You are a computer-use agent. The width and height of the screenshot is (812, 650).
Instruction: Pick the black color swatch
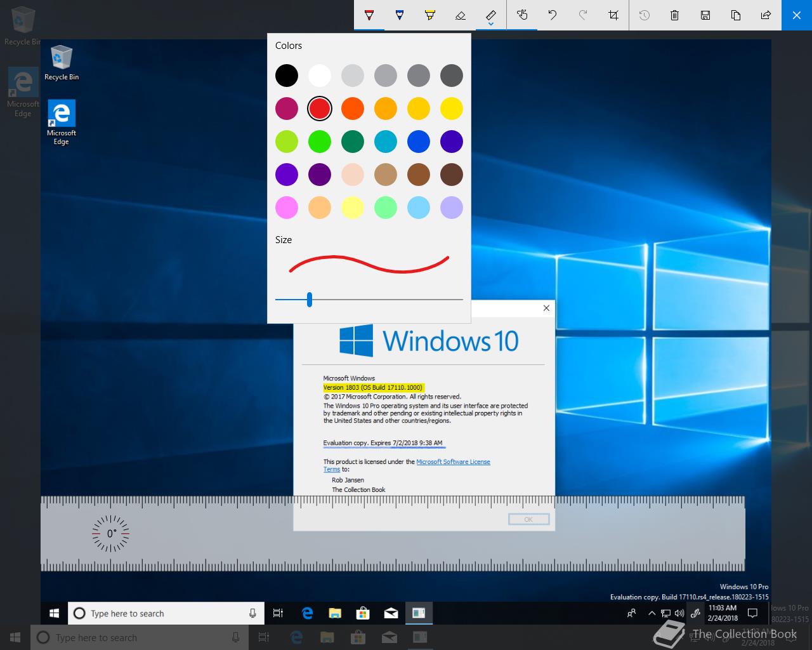click(287, 76)
